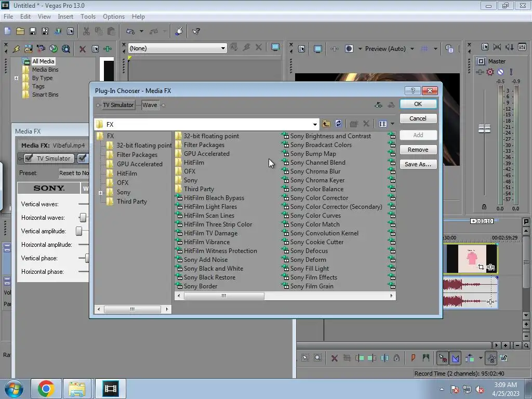Click the Video Preview on external monitor icon
The width and height of the screenshot is (532, 399).
point(317,49)
